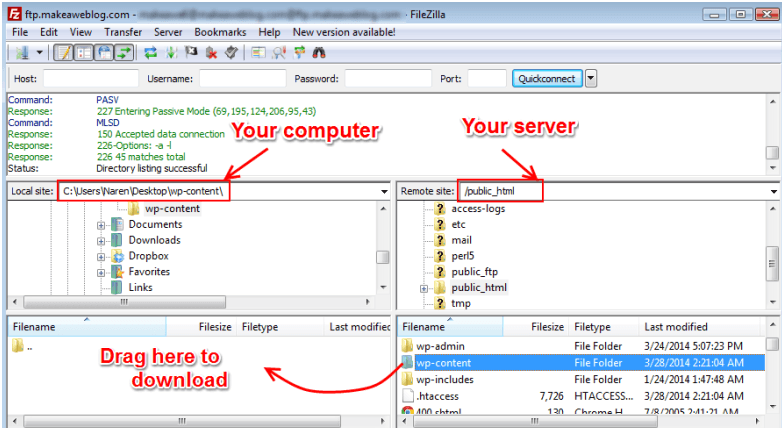Open the Help menu
This screenshot has width=784, height=430.
coord(269,32)
